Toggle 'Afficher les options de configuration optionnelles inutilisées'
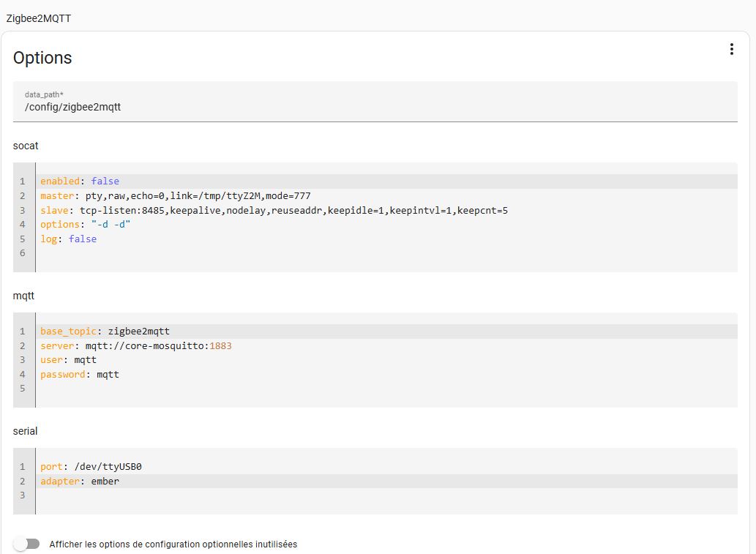Image resolution: width=756 pixels, height=554 pixels. (x=26, y=544)
